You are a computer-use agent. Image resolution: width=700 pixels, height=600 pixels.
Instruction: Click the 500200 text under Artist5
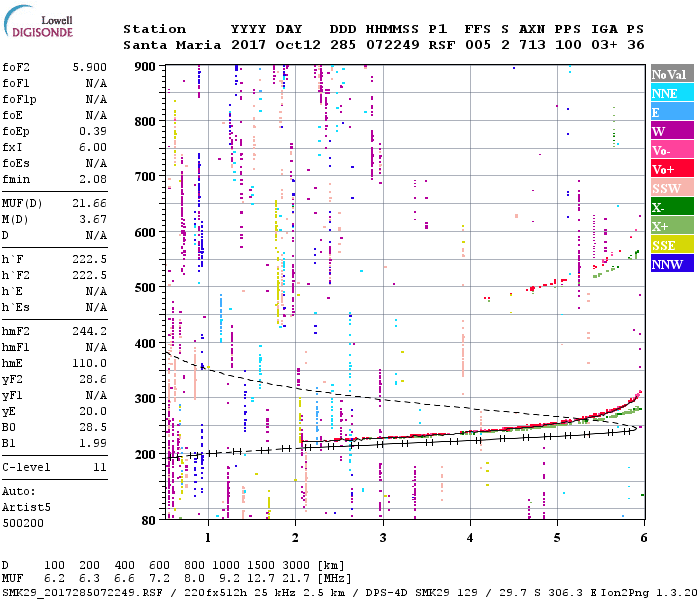pos(23,523)
